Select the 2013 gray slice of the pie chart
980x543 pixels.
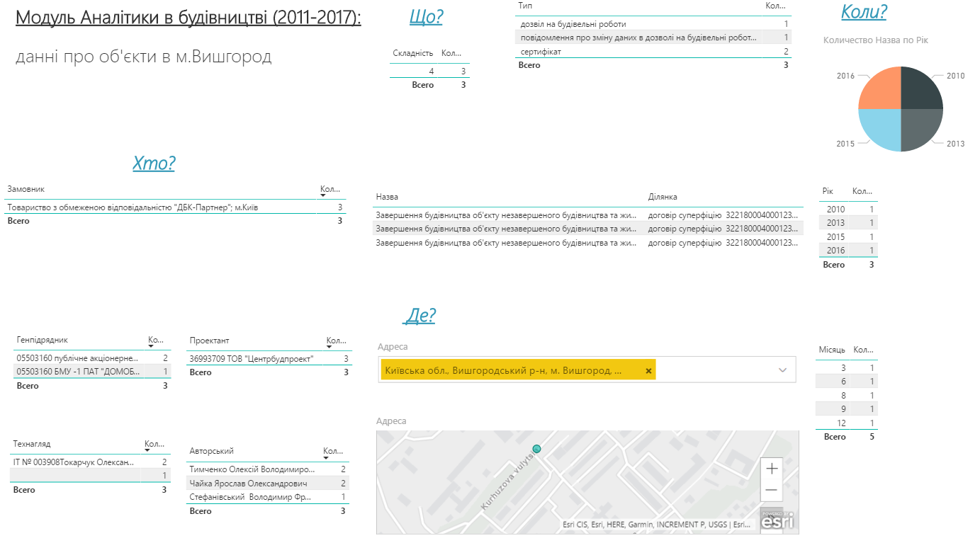coord(921,130)
